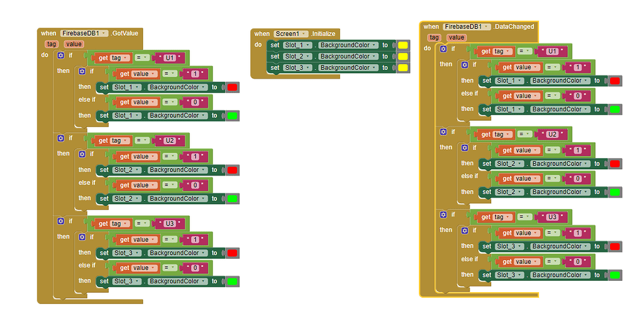Viewport: 644px width, 311px height.
Task: Select the "U3" text block in DataChanged
Action: 552,217
